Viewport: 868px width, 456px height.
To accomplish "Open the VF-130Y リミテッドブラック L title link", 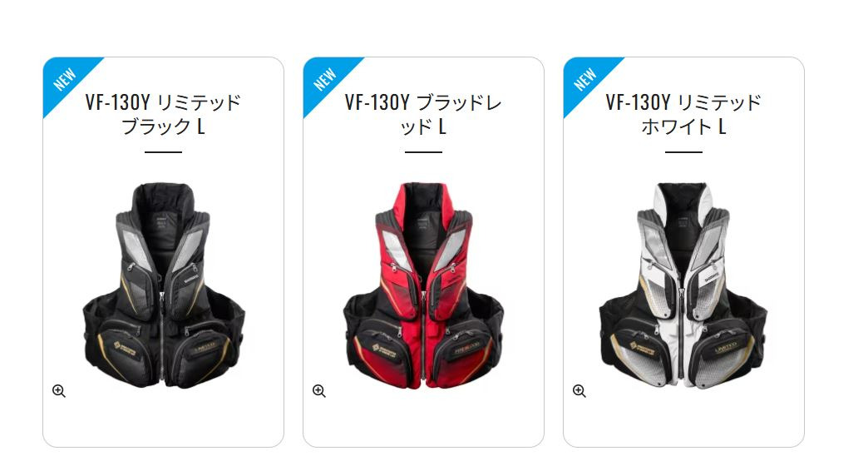I will coord(163,114).
